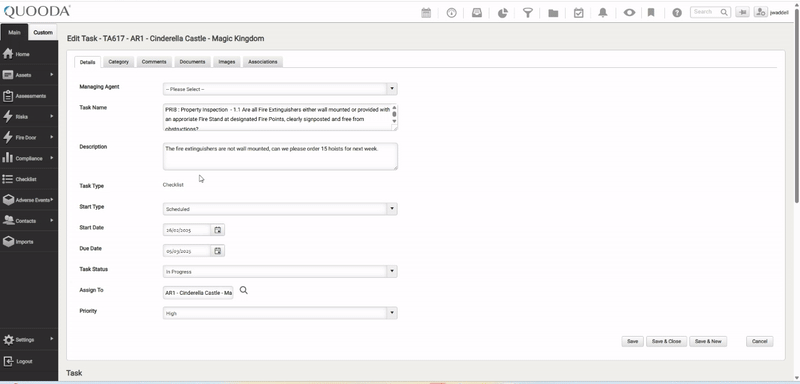The image size is (800, 384).
Task: Open Imports in the sidebar
Action: coord(29,242)
